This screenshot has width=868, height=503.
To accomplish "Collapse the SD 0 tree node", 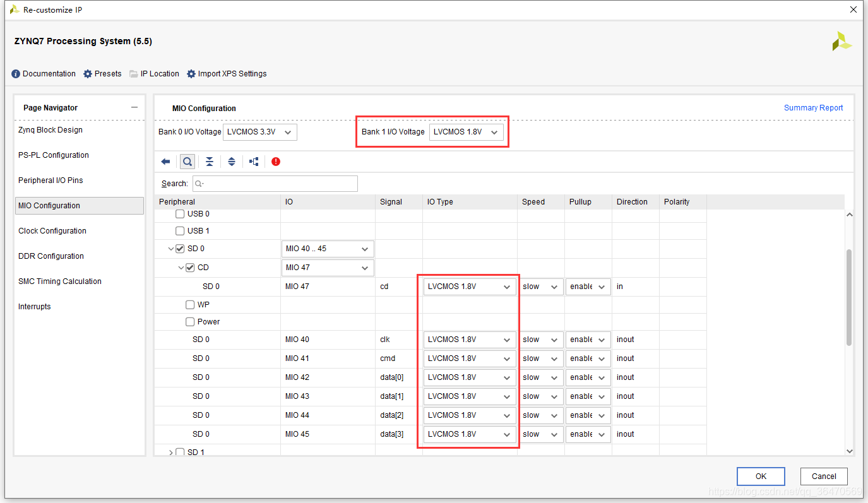I will click(171, 249).
